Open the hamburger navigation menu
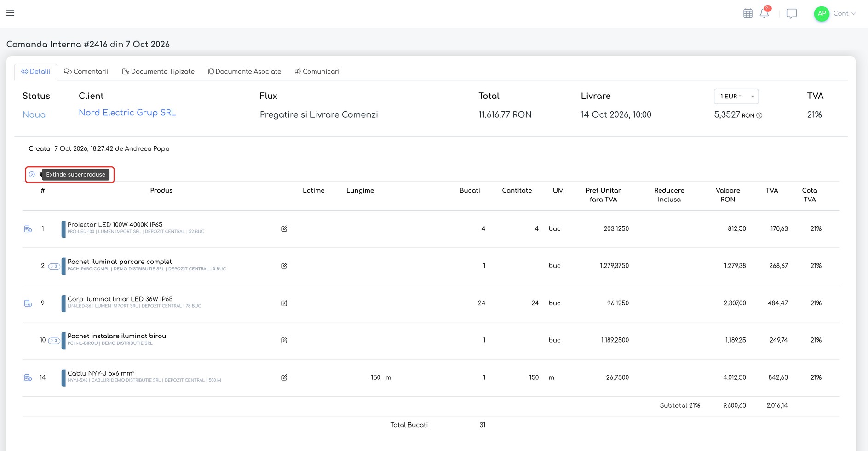 (10, 13)
